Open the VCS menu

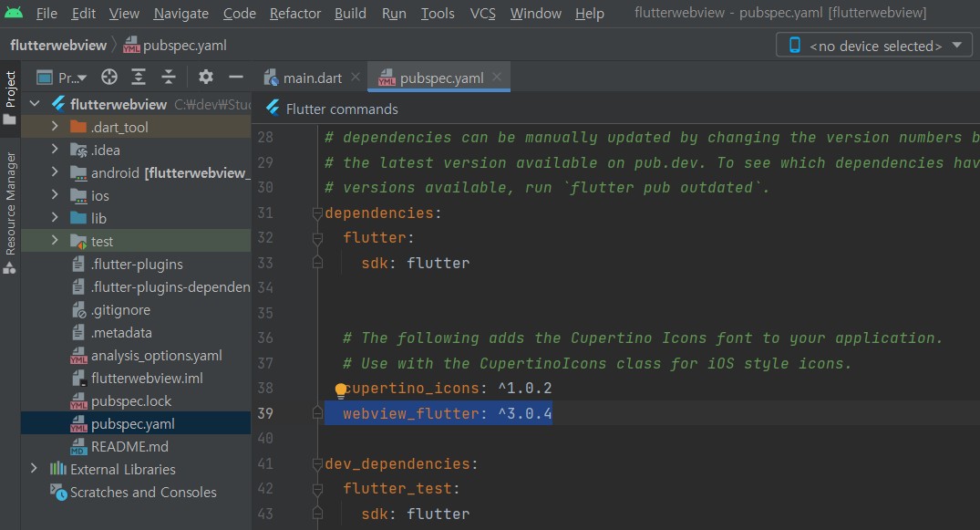coord(482,13)
